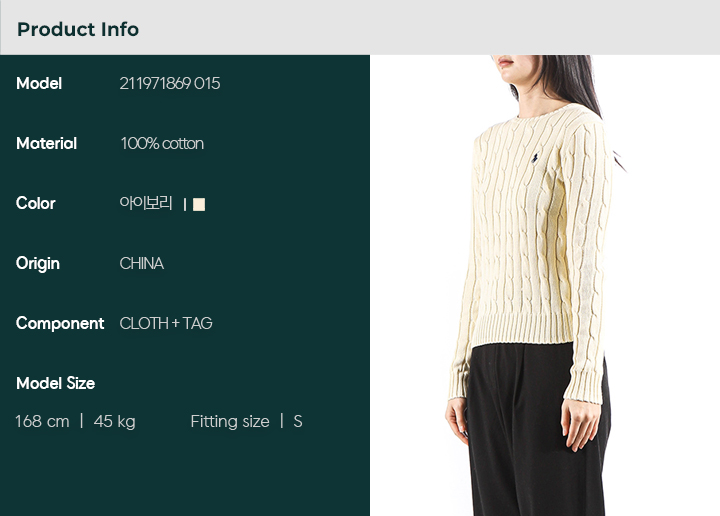Click the Origin label
Image resolution: width=720 pixels, height=516 pixels.
(x=38, y=264)
